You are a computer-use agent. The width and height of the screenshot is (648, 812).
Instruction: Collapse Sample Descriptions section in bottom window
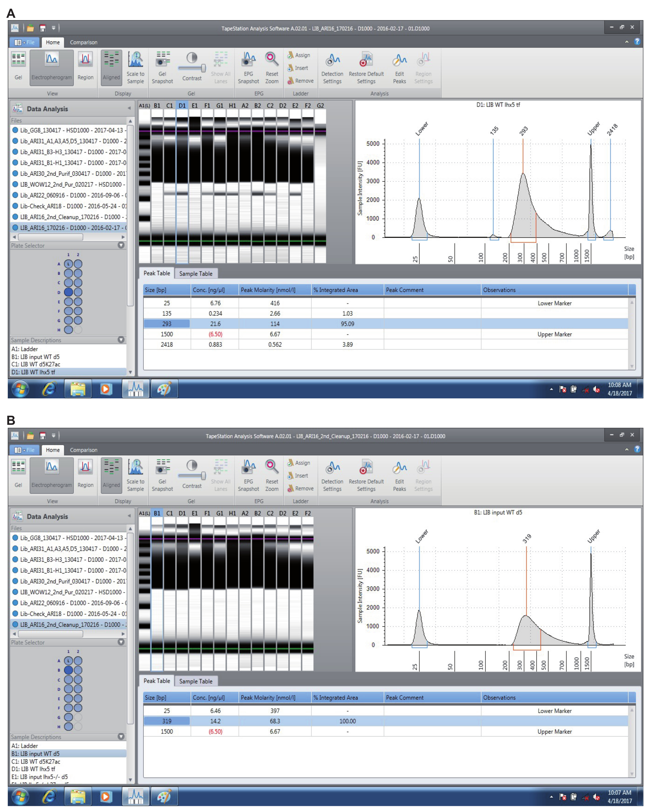click(x=121, y=737)
